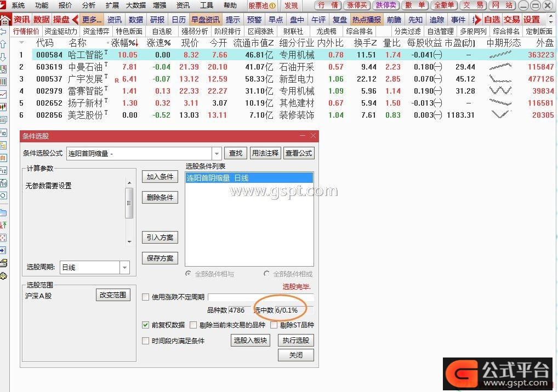Open 更多... in the info toolbar

click(92, 20)
